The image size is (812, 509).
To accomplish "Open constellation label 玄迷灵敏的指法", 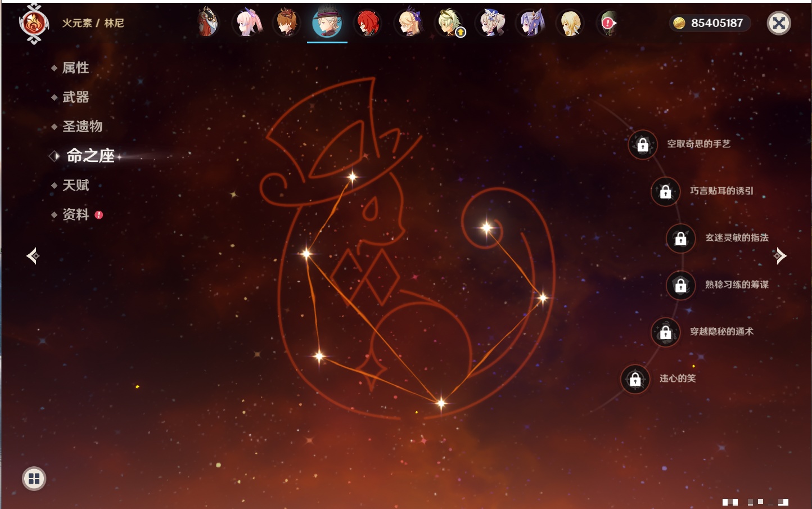I will pyautogui.click(x=737, y=238).
